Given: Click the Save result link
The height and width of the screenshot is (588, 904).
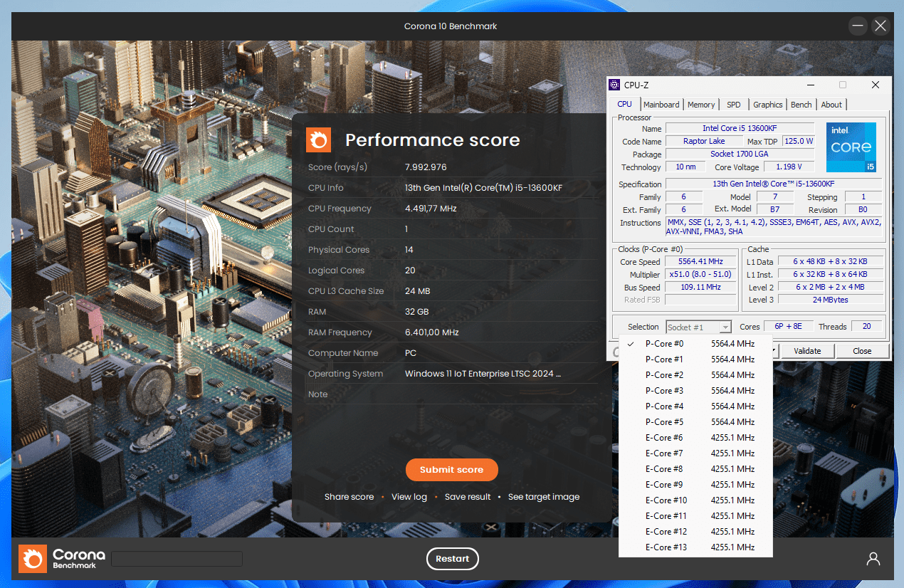Looking at the screenshot, I should pyautogui.click(x=468, y=497).
